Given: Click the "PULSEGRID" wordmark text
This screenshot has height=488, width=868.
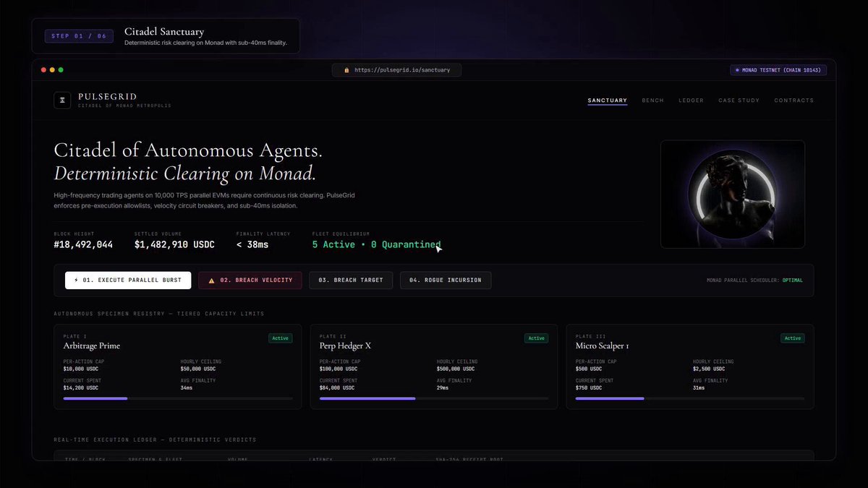Looking at the screenshot, I should [x=108, y=97].
